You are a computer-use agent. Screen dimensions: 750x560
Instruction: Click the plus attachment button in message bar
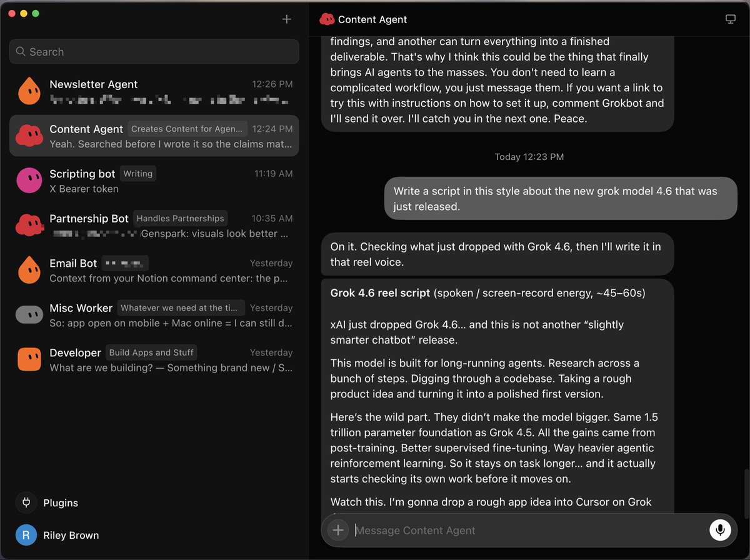point(338,530)
